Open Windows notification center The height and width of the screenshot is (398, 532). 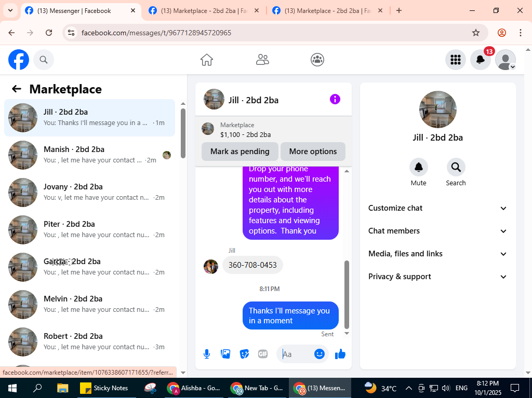point(515,388)
